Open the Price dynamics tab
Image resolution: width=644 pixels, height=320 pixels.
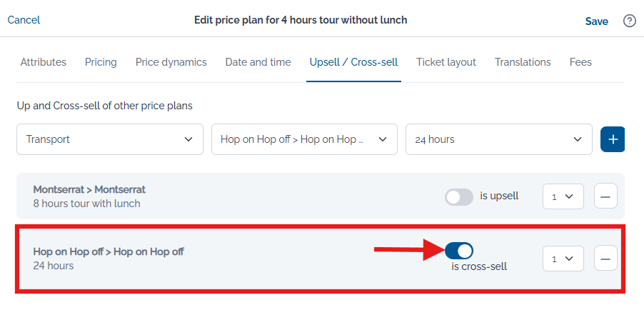point(171,62)
